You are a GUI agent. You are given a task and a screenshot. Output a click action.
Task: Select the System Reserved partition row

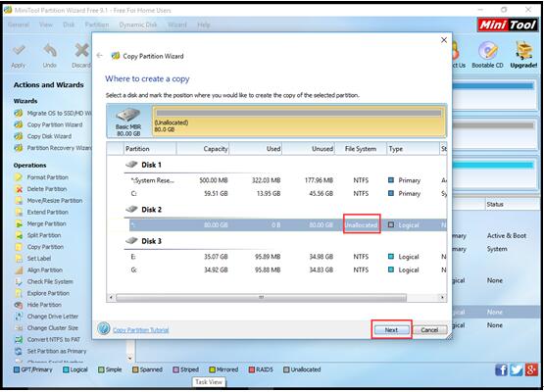[285, 180]
